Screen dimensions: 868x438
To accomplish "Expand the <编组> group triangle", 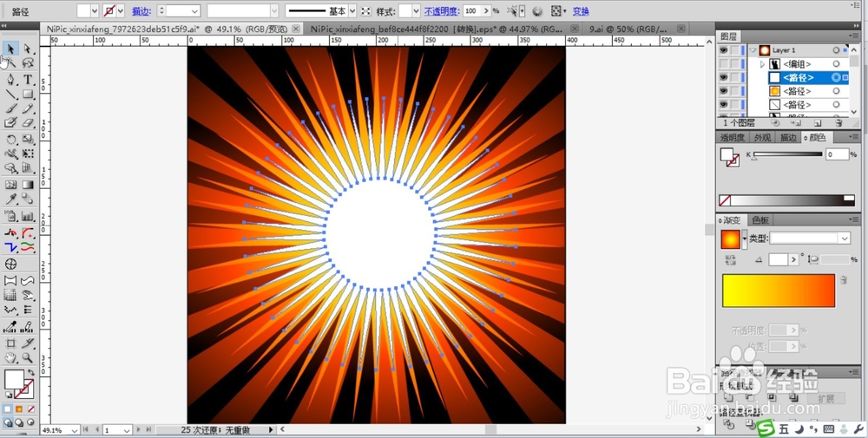I will (762, 64).
